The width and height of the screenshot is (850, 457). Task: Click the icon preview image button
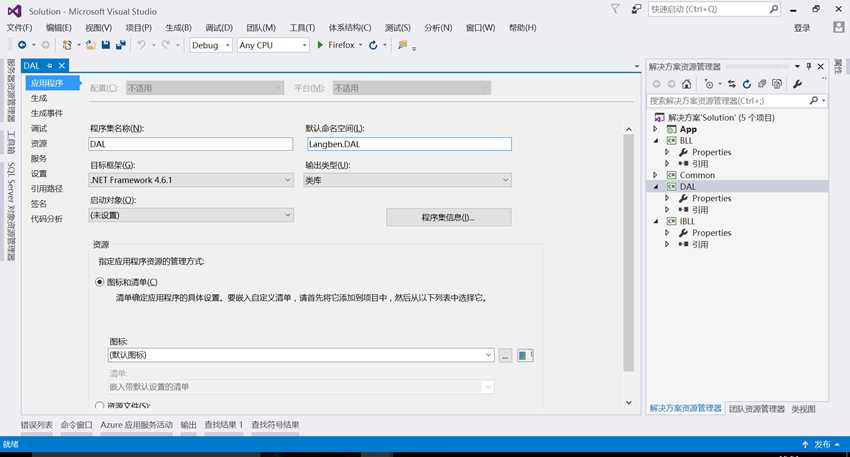[x=525, y=356]
